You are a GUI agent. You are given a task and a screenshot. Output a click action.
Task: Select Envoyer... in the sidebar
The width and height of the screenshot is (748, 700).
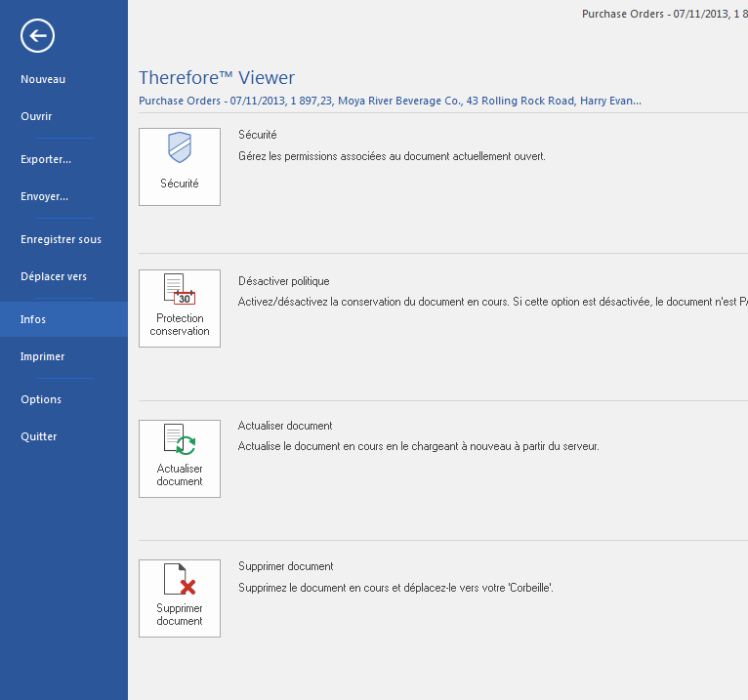44,196
